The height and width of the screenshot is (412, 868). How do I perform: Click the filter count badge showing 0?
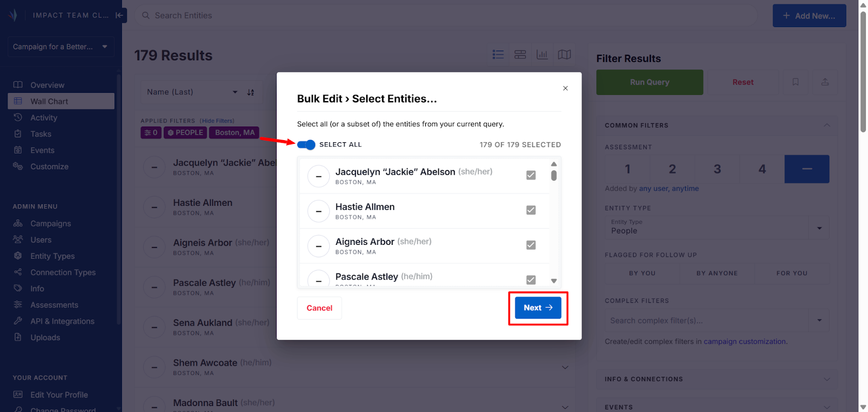151,132
